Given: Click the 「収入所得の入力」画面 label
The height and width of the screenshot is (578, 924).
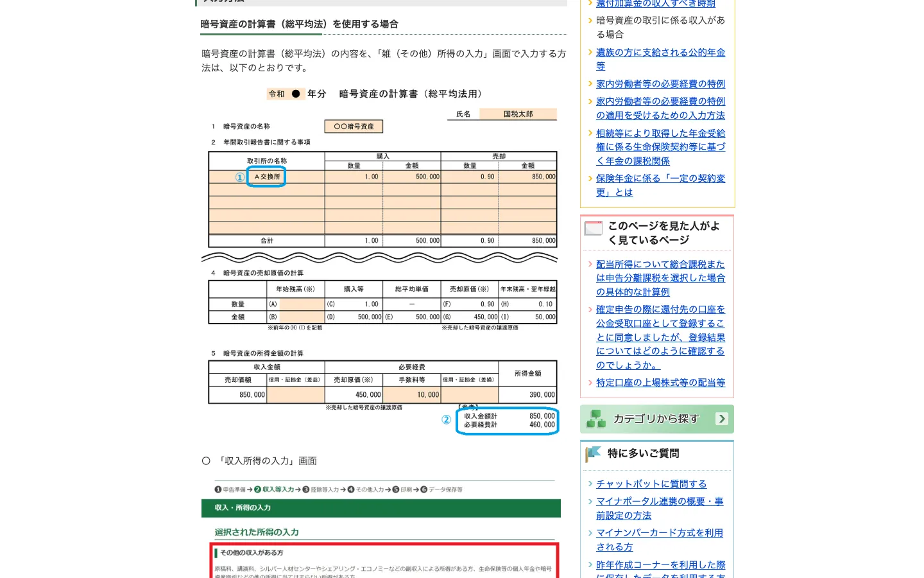Looking at the screenshot, I should [x=267, y=461].
